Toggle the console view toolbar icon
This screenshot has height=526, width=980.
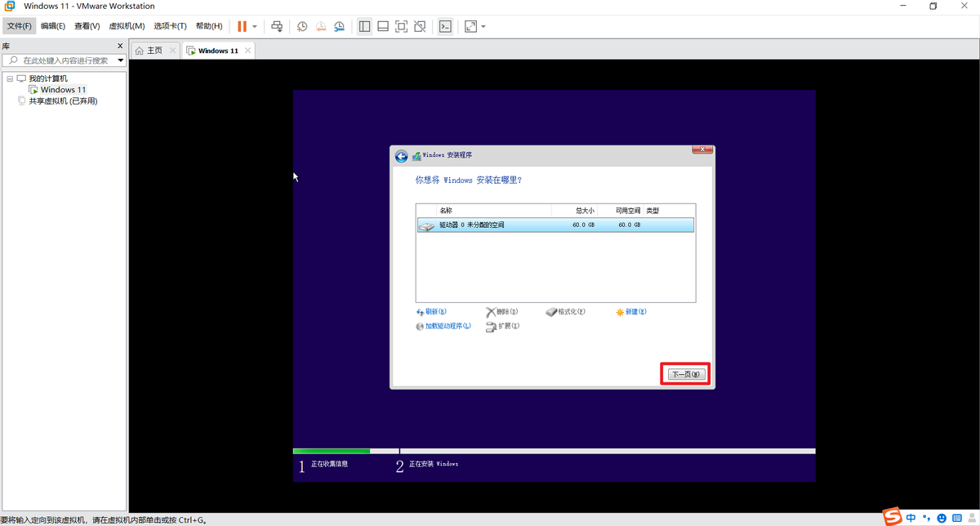[445, 26]
